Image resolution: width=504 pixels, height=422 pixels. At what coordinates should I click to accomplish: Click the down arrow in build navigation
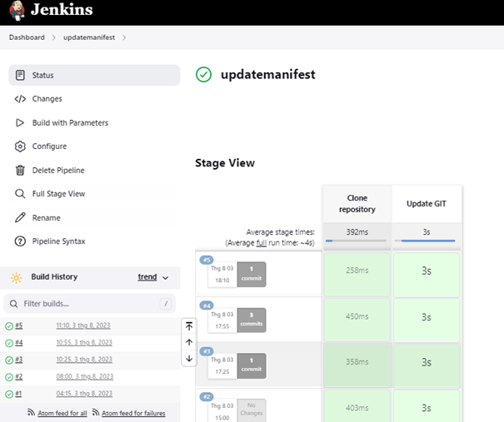[189, 359]
